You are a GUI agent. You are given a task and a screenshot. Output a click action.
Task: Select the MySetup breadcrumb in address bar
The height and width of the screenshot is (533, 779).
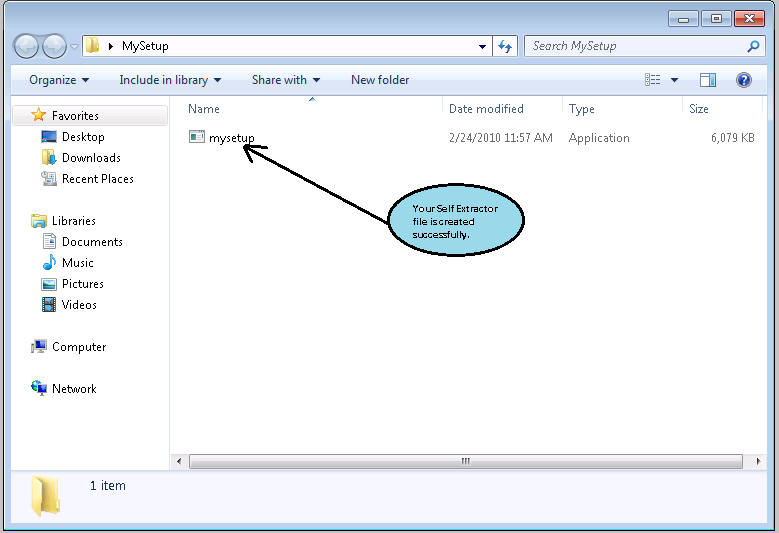[145, 46]
